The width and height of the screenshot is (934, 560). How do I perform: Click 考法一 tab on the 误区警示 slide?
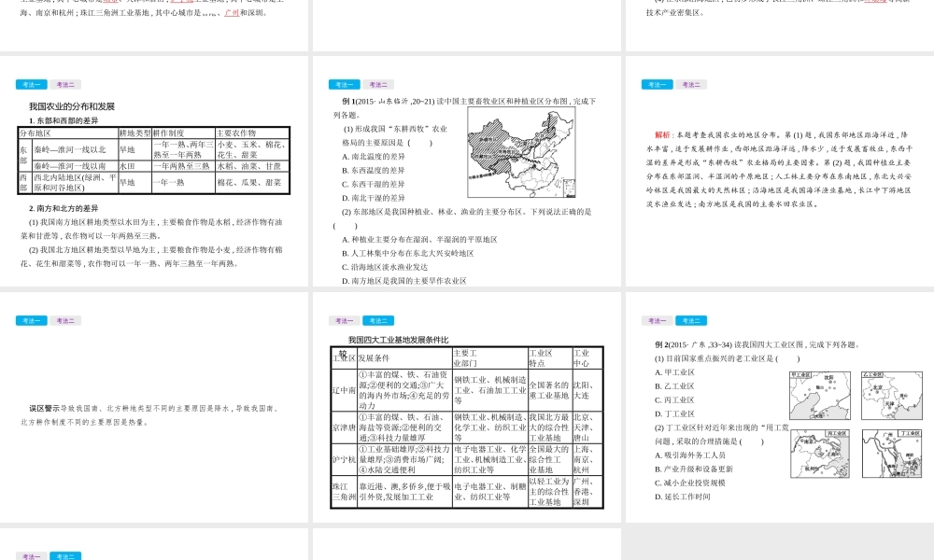[32, 320]
